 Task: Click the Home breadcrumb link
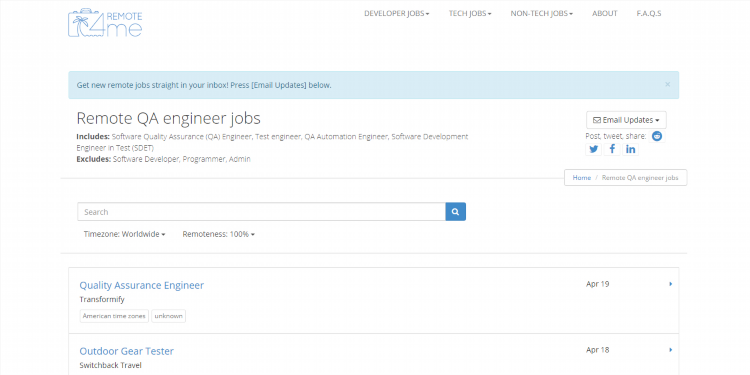[582, 177]
